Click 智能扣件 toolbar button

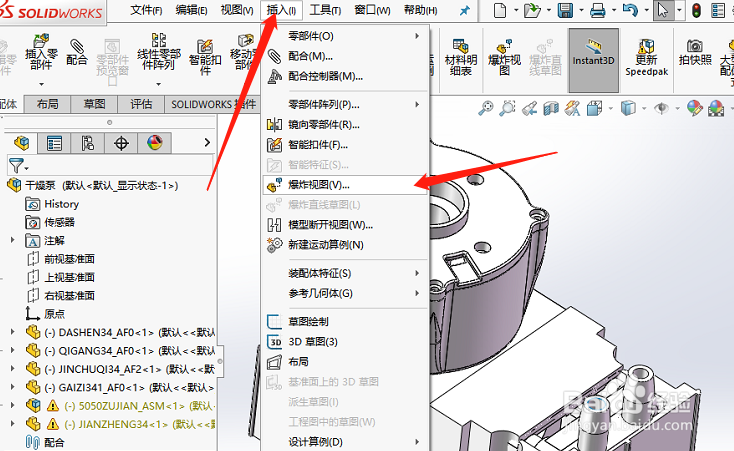click(205, 57)
